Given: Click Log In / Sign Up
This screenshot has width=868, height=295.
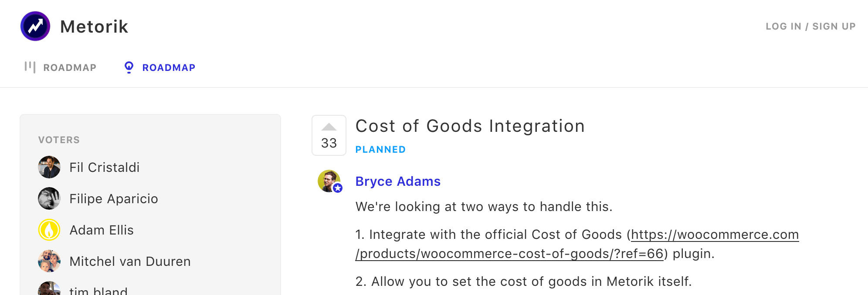Looking at the screenshot, I should pos(810,27).
